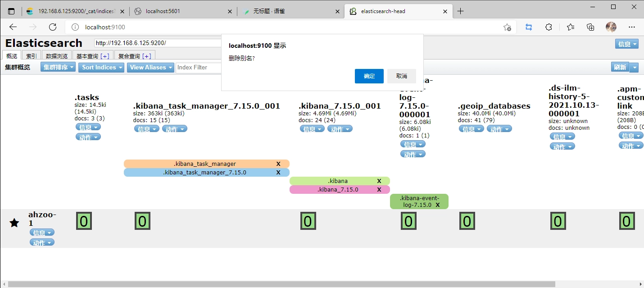Switch to the 基本查询 tab
This screenshot has width=644, height=288.
click(x=92, y=56)
